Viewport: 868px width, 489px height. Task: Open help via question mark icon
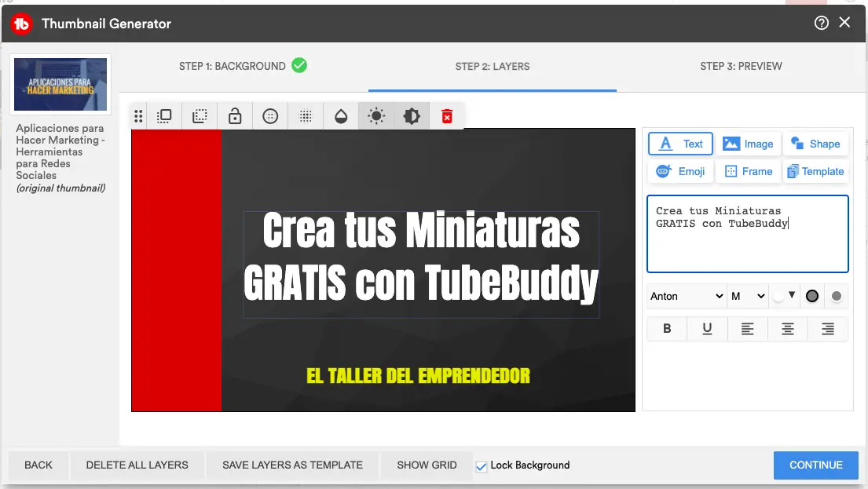click(x=822, y=23)
